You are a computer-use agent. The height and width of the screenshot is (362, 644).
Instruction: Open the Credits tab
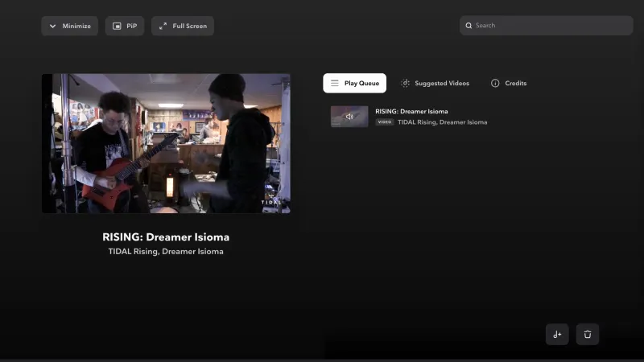509,83
